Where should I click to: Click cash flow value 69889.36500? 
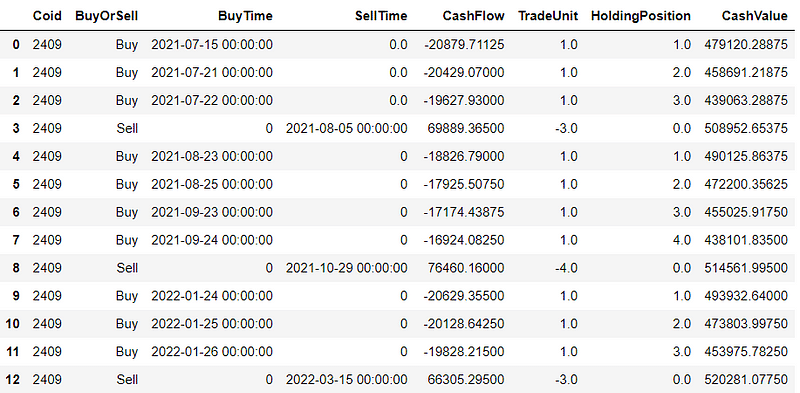coord(468,129)
